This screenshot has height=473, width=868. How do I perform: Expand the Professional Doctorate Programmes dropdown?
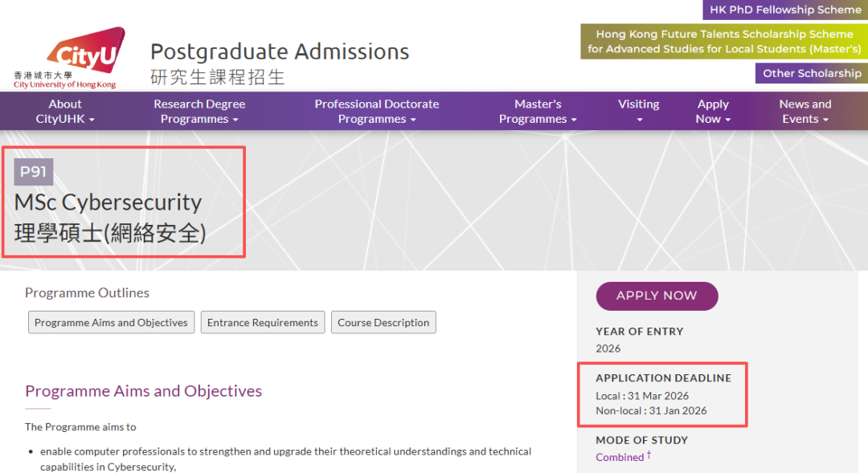377,110
